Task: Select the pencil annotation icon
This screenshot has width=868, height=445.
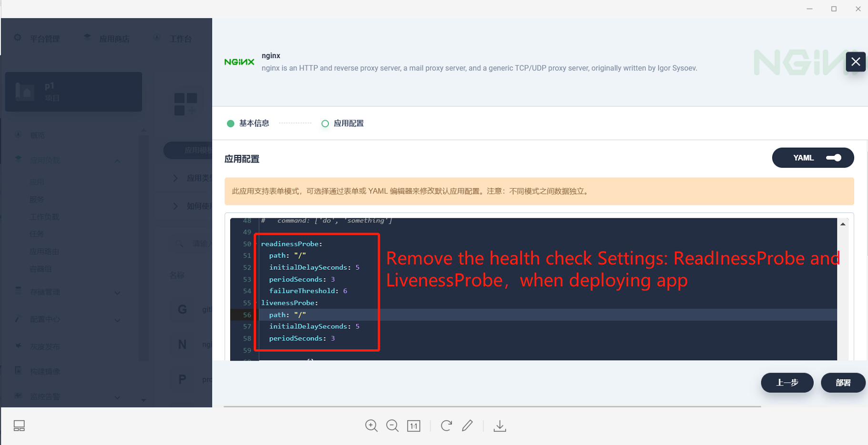Action: click(x=467, y=425)
